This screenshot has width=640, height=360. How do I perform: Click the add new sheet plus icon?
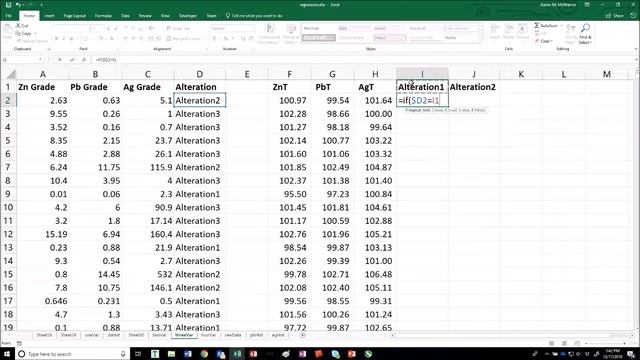click(x=302, y=335)
